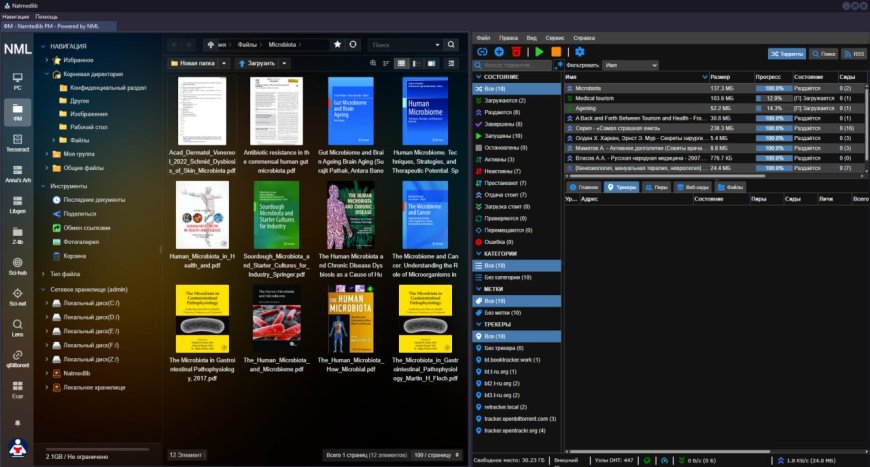
Task: Click the sort order icon in file toolbar
Action: point(387,63)
